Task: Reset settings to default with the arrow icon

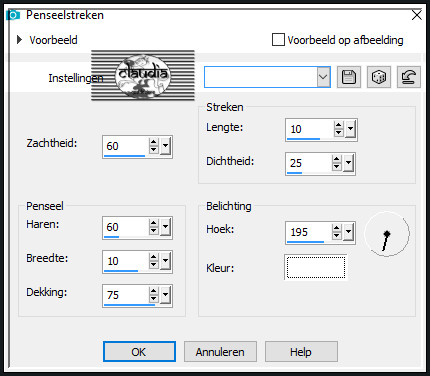Action: [409, 77]
